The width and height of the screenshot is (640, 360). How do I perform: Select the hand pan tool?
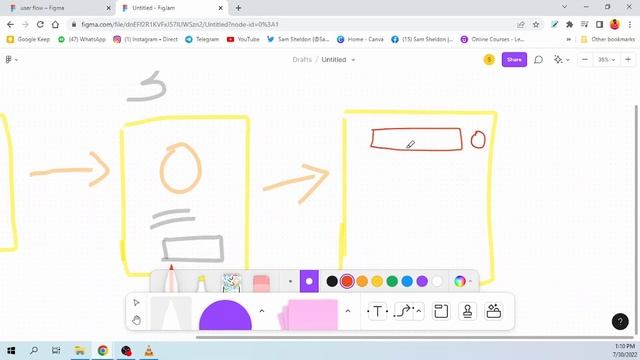pyautogui.click(x=136, y=320)
